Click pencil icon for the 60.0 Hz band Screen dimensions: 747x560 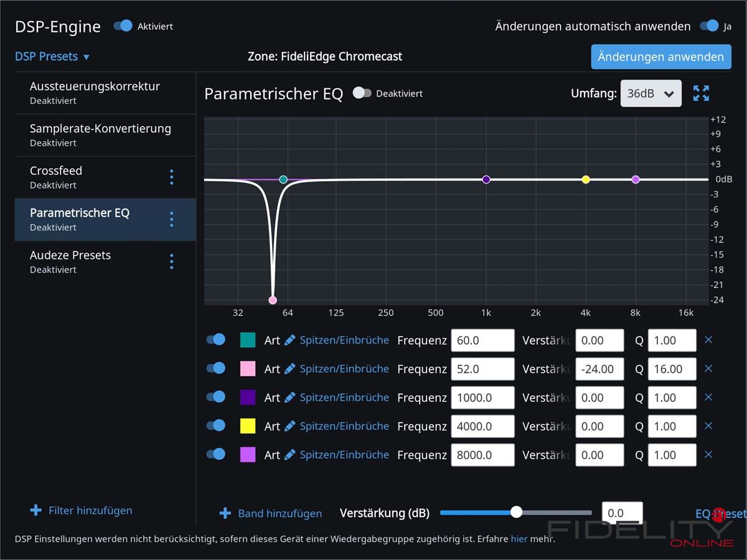click(289, 340)
